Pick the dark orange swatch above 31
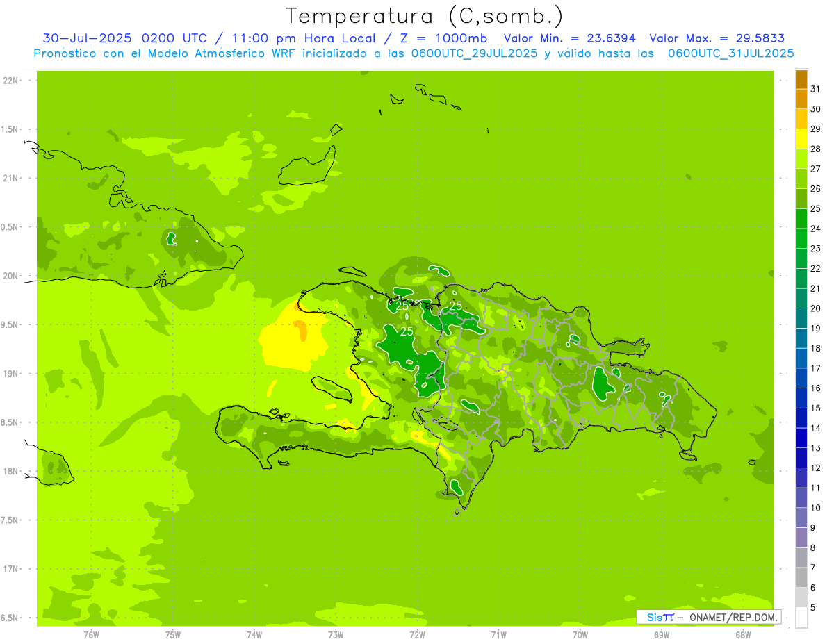 801,79
